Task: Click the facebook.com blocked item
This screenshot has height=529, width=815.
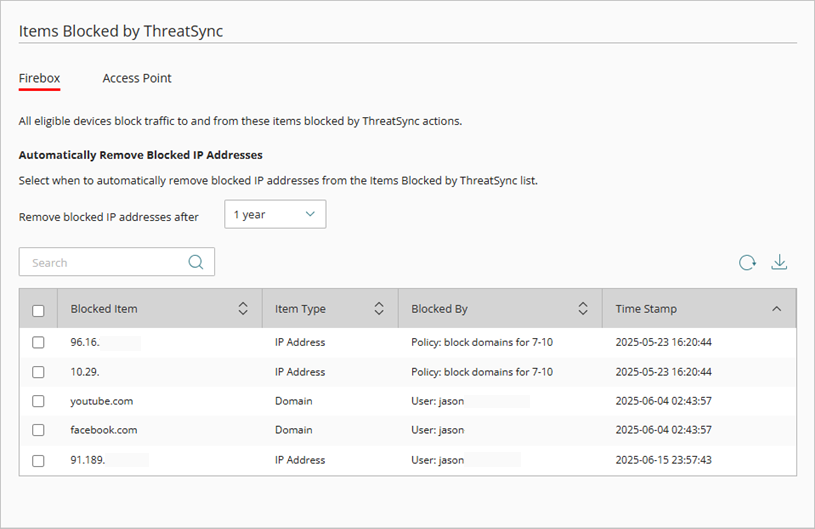Action: (103, 430)
